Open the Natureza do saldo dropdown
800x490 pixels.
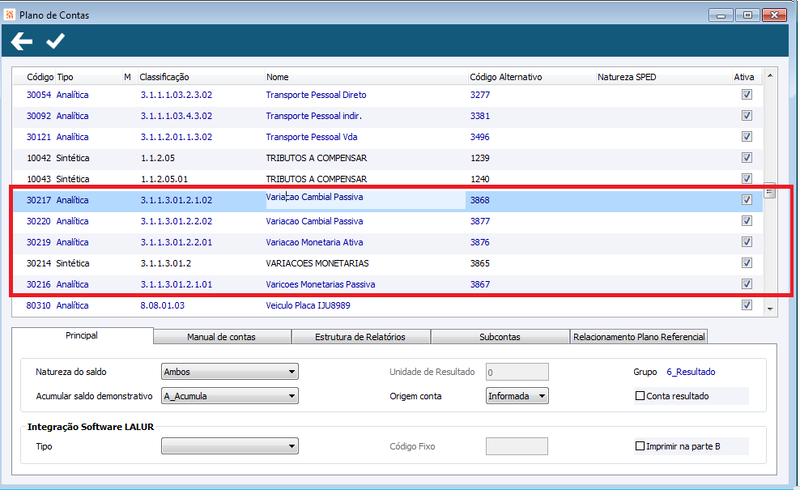230,372
